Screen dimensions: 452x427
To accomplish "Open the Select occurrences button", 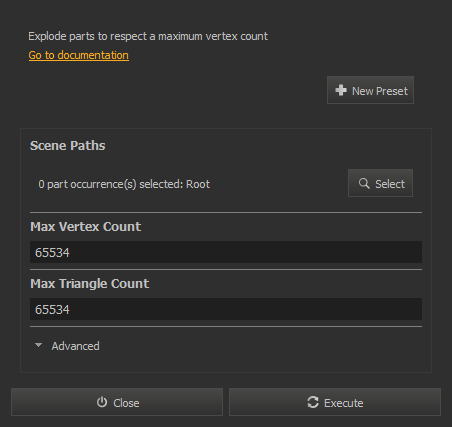I will click(380, 183).
